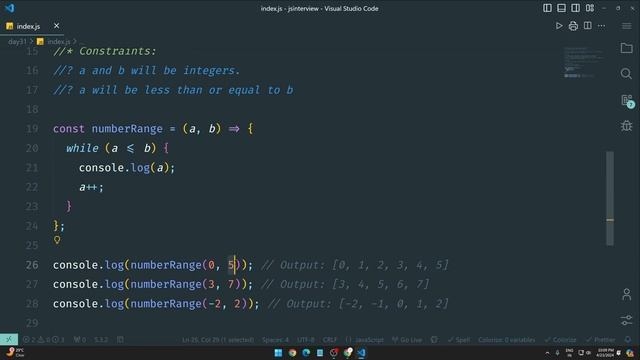The width and height of the screenshot is (640, 360).
Task: Click the Ln 26, Col 29 cursor position indicator
Action: pos(218,340)
